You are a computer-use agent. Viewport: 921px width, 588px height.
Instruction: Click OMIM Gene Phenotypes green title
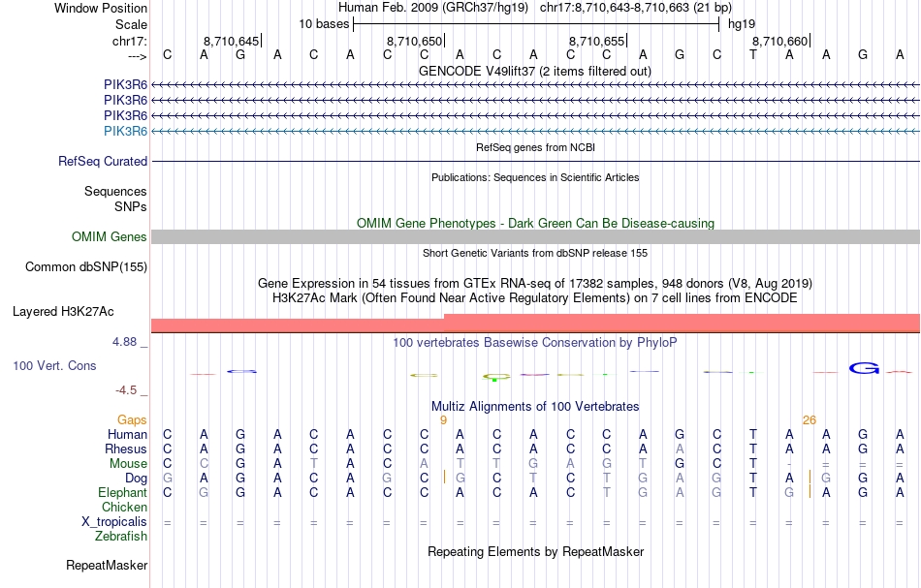535,223
